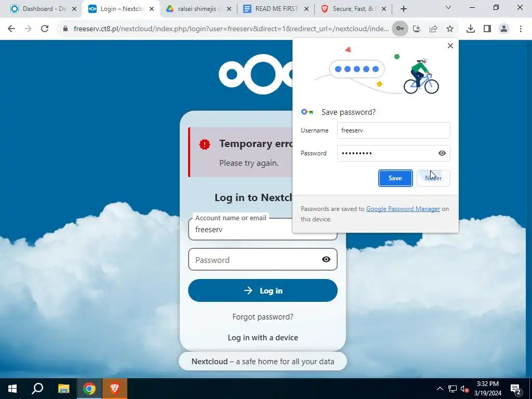Open the Chrome downloads icon
The width and height of the screenshot is (532, 399).
[x=471, y=29]
